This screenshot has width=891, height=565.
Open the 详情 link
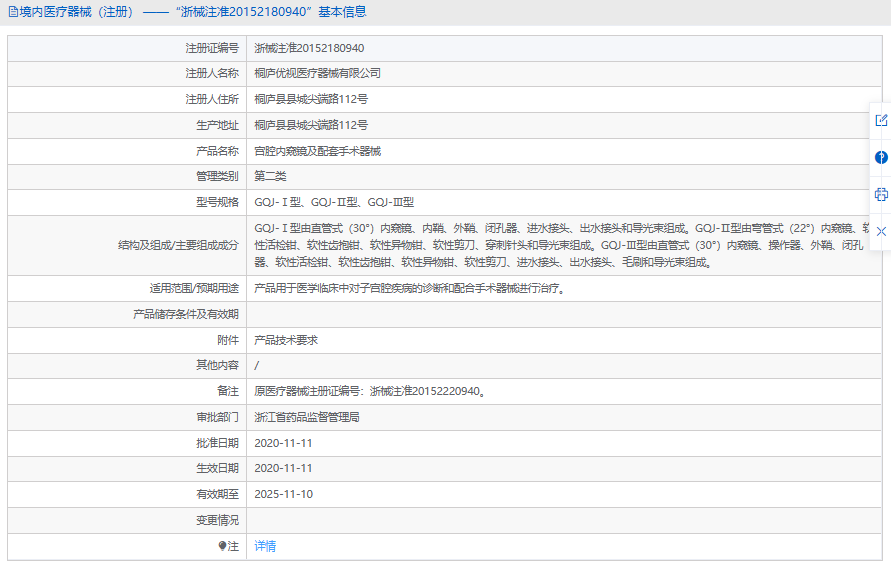coord(265,546)
